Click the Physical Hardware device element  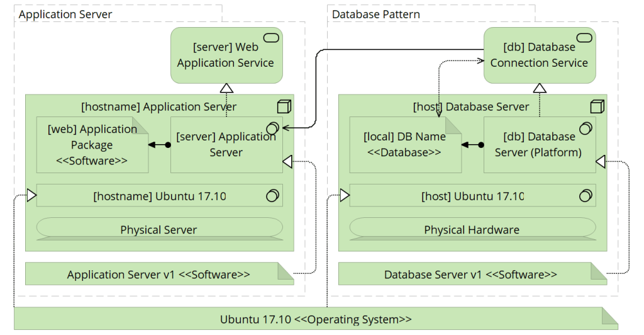point(472,229)
